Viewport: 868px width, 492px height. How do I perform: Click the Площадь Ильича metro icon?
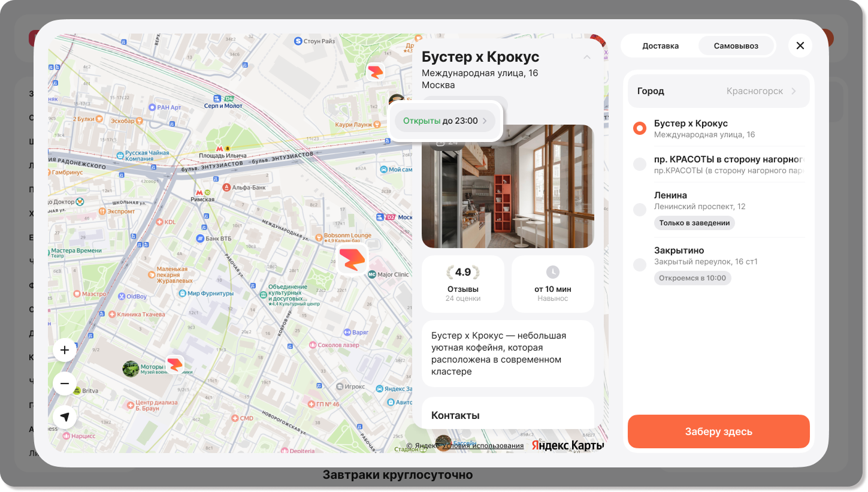tap(220, 147)
